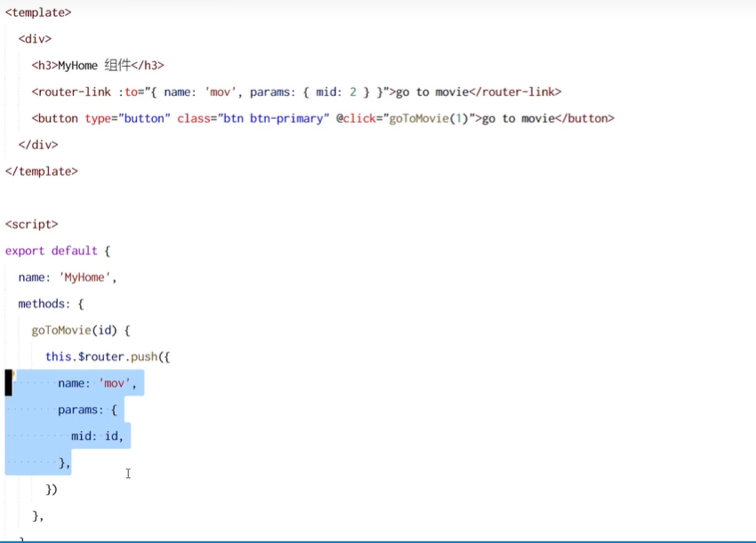This screenshot has height=543, width=756.
Task: Click the 'this' keyword
Action: coord(59,357)
